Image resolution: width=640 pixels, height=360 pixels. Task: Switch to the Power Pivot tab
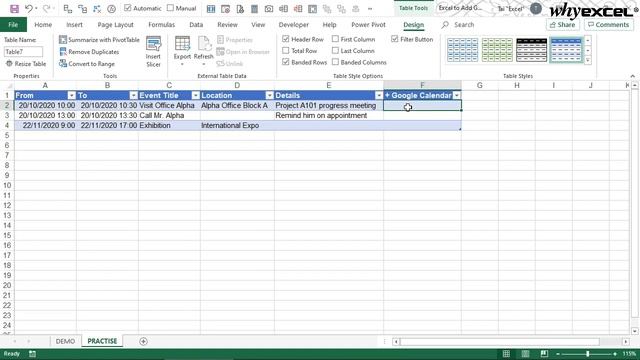pyautogui.click(x=368, y=25)
